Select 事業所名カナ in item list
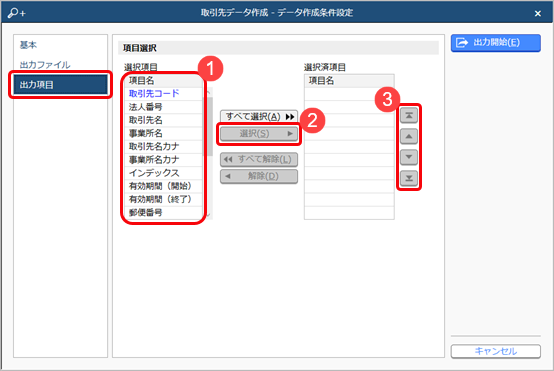Image resolution: width=554 pixels, height=371 pixels. pos(163,160)
